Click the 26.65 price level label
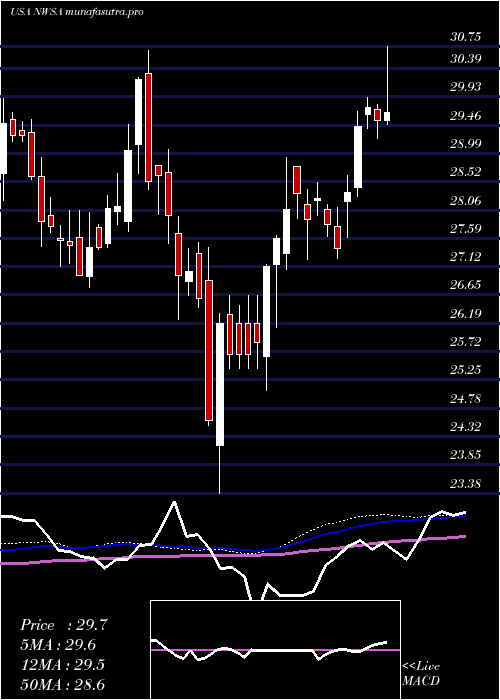The width and height of the screenshot is (500, 700). [466, 285]
